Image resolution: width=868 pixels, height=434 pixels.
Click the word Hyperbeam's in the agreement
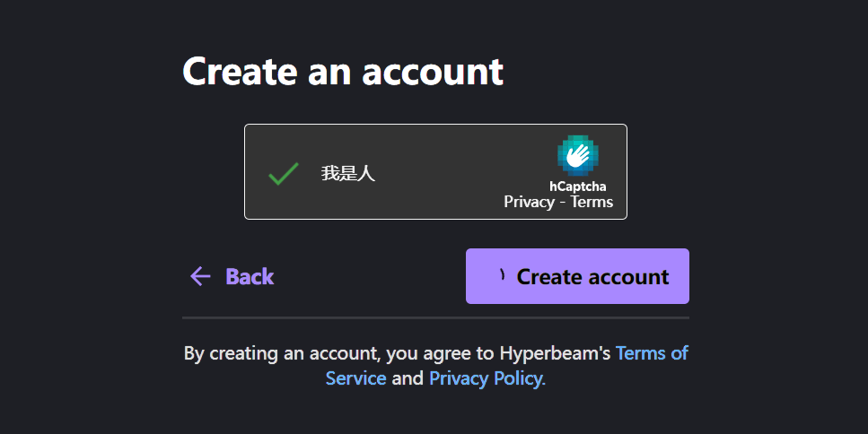556,353
